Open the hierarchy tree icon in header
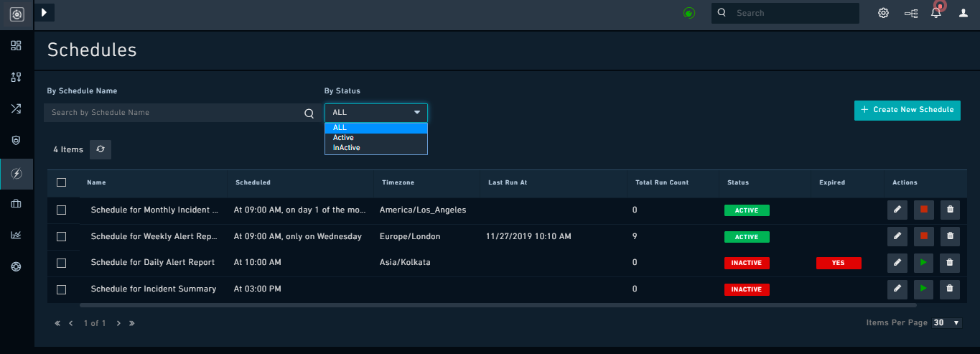Image resolution: width=980 pixels, height=354 pixels. coord(911,13)
